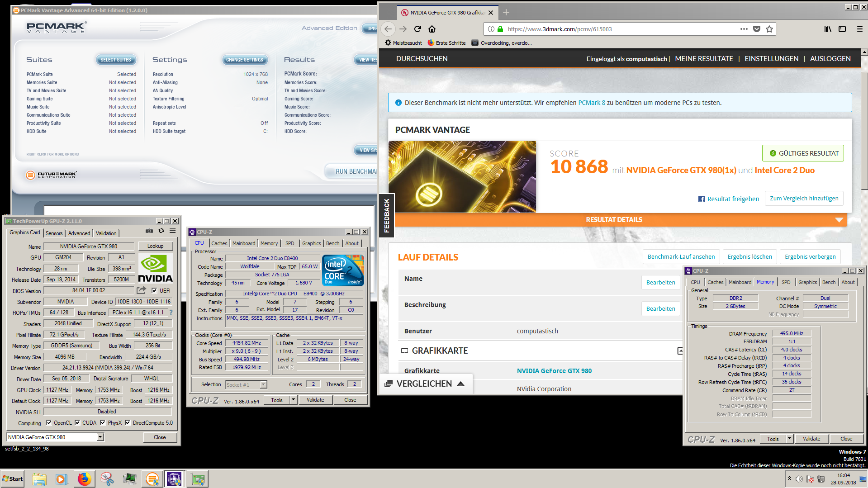Screen dimensions: 868x488
Task: Toggle the UEFI checkbox in GPU-Z
Action: coord(154,290)
